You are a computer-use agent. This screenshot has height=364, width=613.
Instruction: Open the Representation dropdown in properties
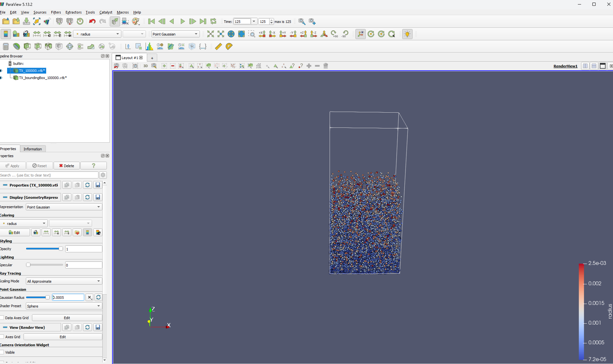pyautogui.click(x=64, y=207)
